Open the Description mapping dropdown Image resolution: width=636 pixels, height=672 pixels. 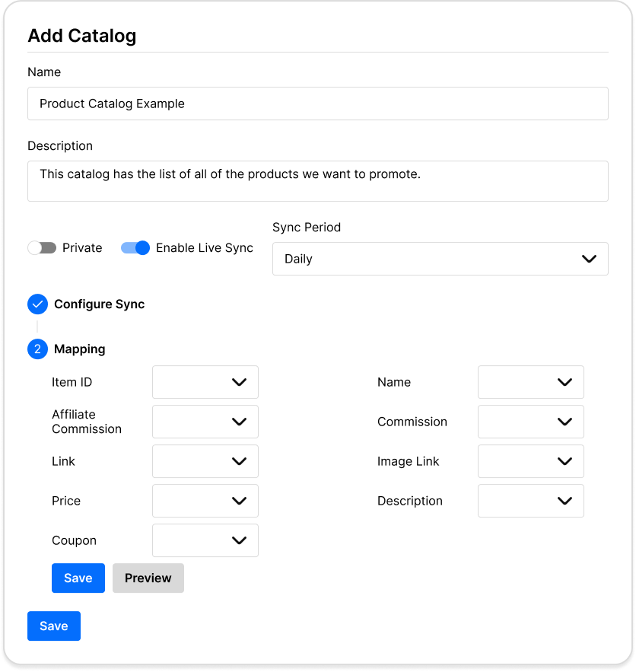[531, 501]
